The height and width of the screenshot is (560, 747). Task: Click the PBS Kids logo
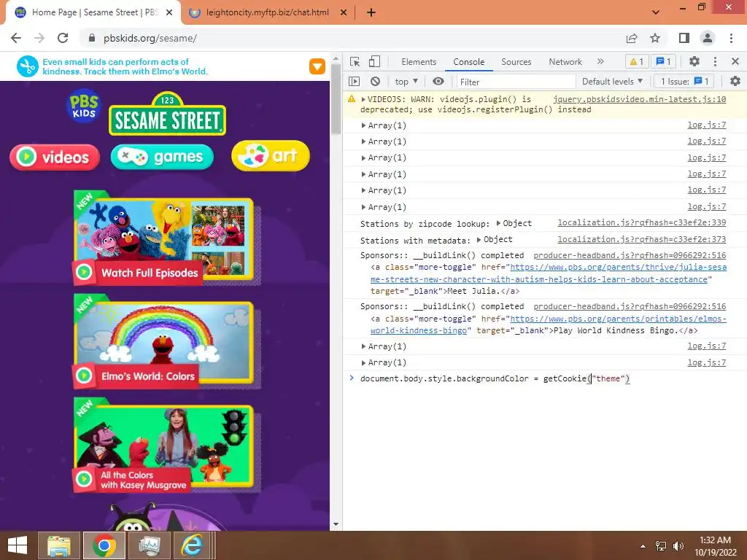click(x=84, y=106)
